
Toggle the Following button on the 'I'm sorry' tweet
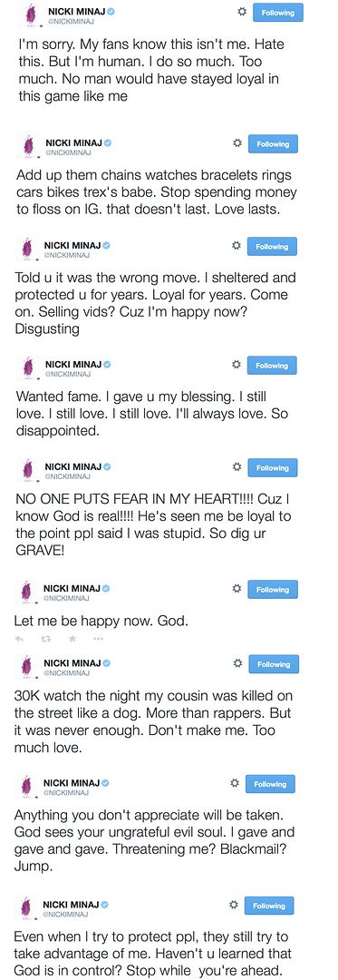pyautogui.click(x=278, y=13)
